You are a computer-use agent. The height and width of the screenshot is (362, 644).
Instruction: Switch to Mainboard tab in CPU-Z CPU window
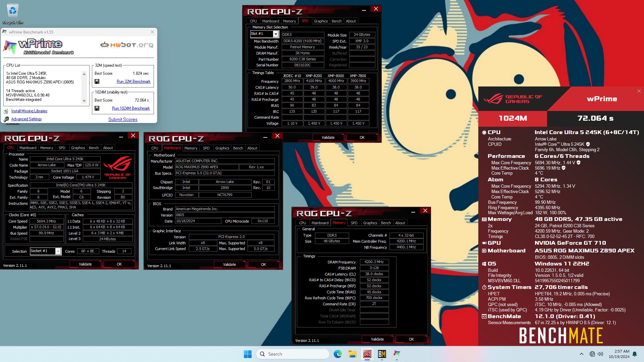[x=28, y=148]
